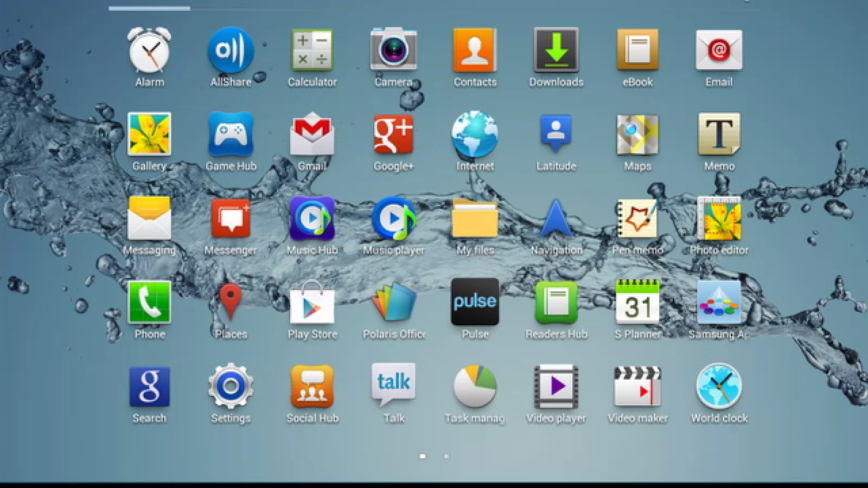
Task: Open the Task manager app
Action: pyautogui.click(x=475, y=386)
